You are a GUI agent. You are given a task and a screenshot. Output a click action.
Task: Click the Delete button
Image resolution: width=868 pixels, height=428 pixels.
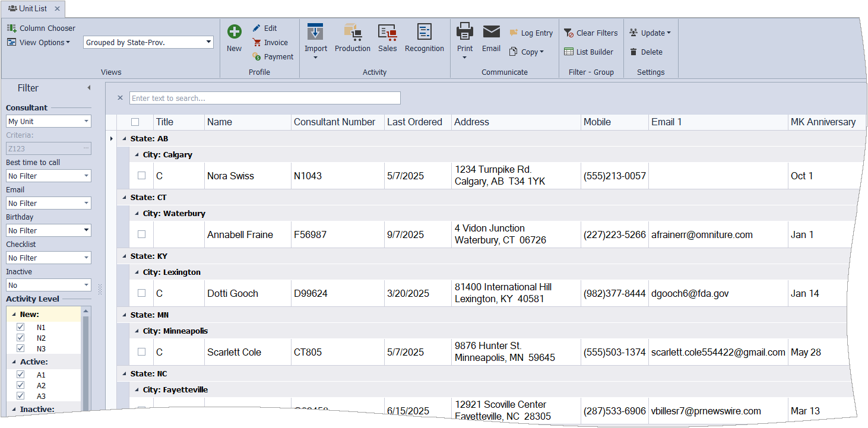pos(646,52)
